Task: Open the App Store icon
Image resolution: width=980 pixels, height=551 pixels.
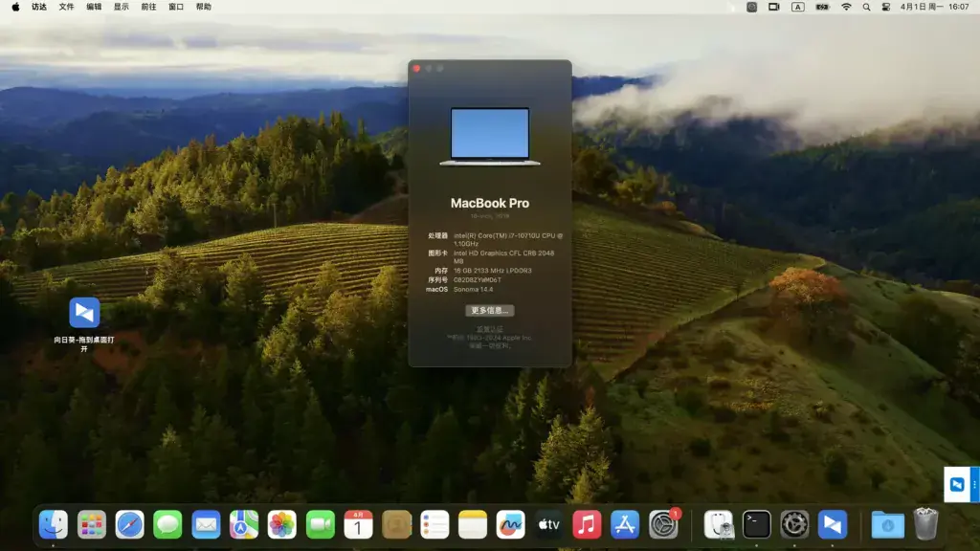Action: click(625, 524)
